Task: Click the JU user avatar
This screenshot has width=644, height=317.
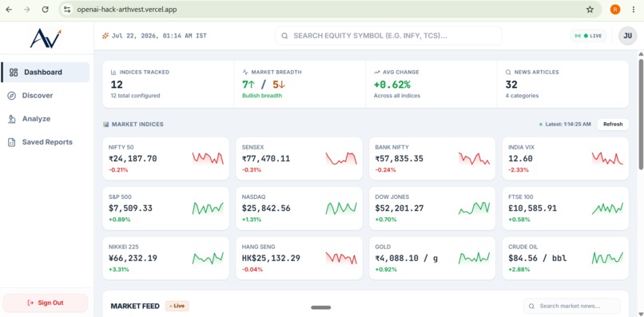Action: click(627, 36)
